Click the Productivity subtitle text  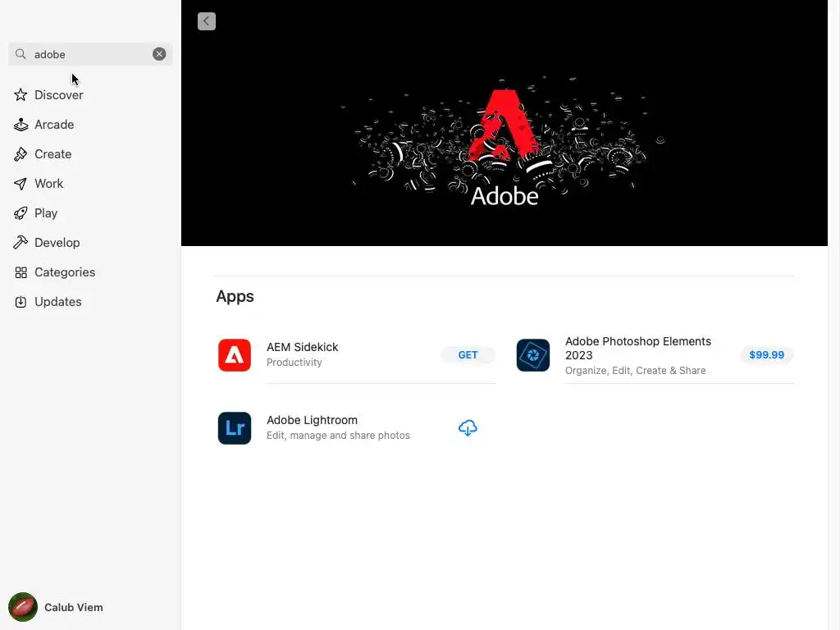[x=294, y=363]
